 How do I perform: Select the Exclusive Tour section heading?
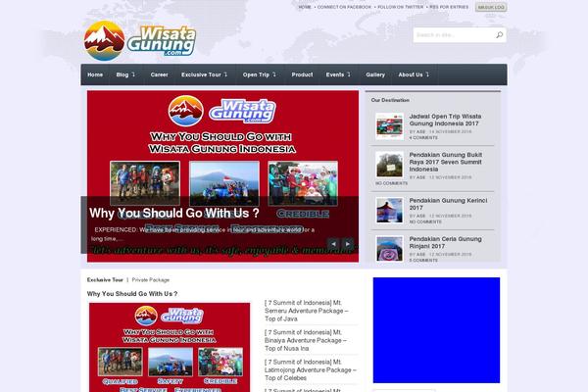point(105,280)
